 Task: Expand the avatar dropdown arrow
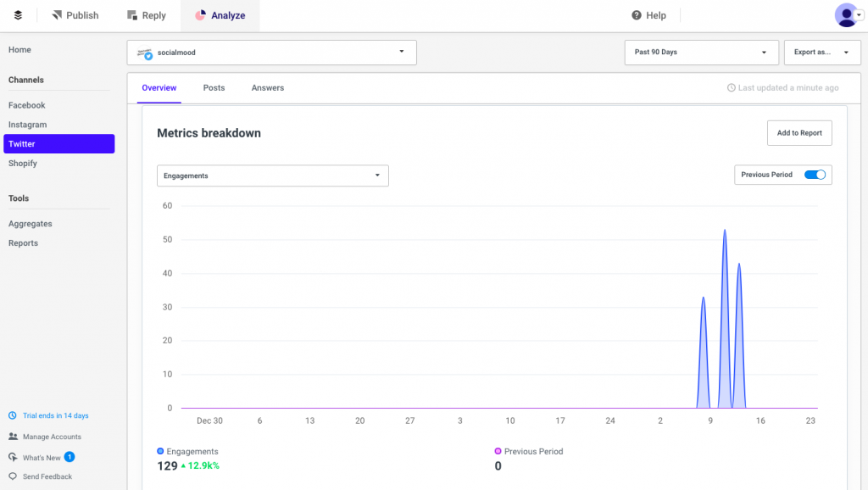click(x=860, y=15)
